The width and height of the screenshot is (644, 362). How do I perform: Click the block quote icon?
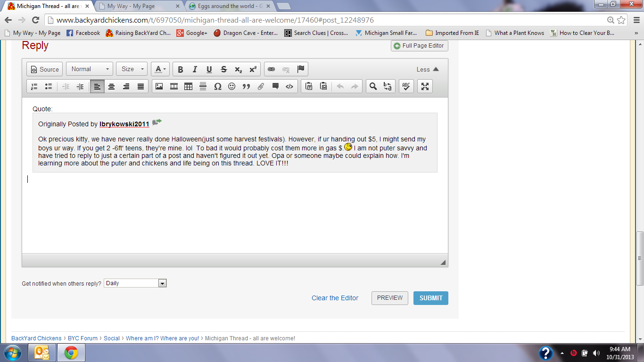pos(246,86)
